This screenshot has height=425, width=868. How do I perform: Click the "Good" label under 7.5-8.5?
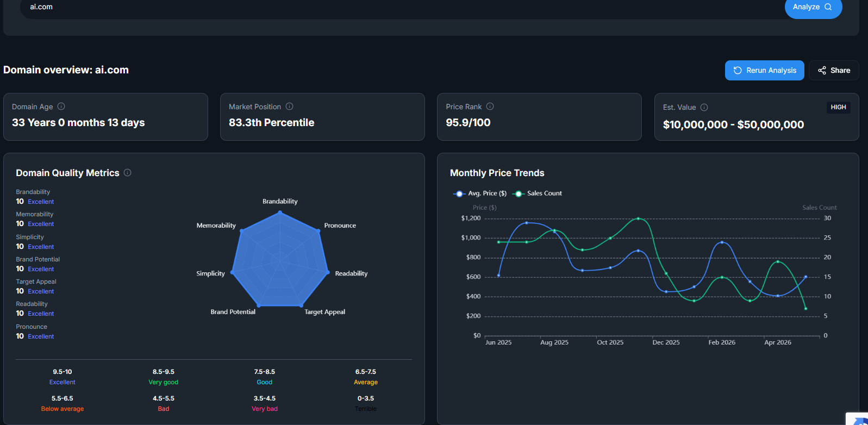tap(265, 383)
